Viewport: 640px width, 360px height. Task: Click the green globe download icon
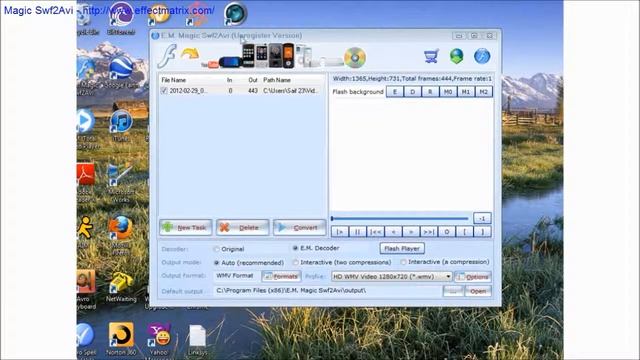click(456, 56)
